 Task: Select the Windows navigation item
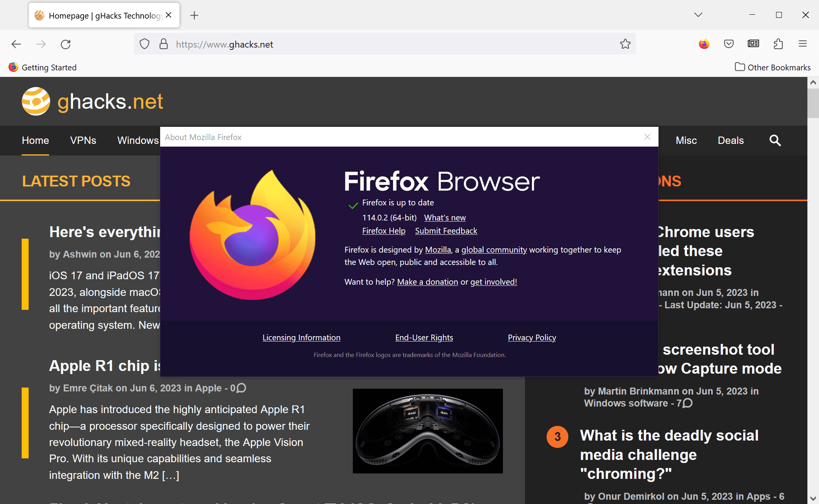click(138, 140)
